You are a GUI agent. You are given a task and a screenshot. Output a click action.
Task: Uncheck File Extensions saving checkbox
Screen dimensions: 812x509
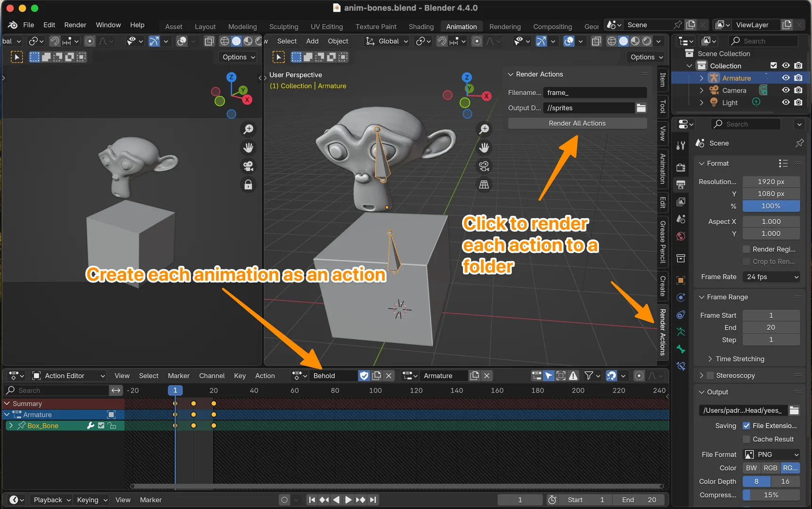(746, 426)
